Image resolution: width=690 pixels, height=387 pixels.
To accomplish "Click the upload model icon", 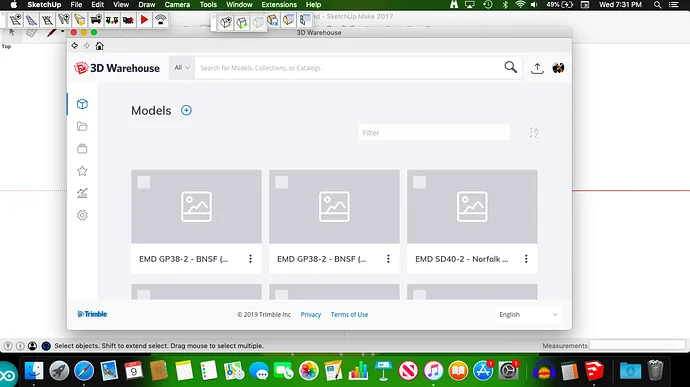I will (537, 68).
